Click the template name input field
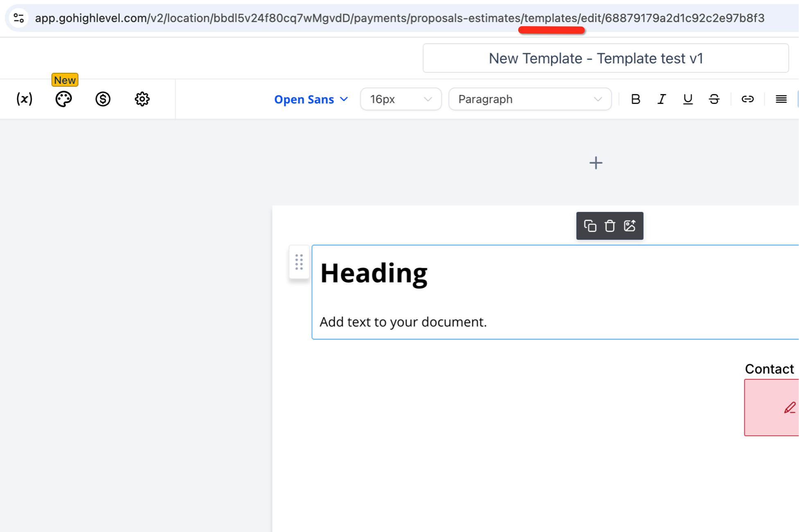The height and width of the screenshot is (532, 799). 605,59
